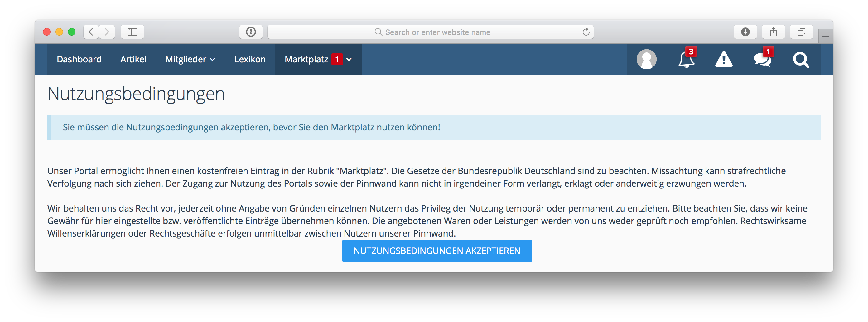Viewport: 868px width, 322px height.
Task: Open the Lexikon menu item
Action: coord(250,59)
